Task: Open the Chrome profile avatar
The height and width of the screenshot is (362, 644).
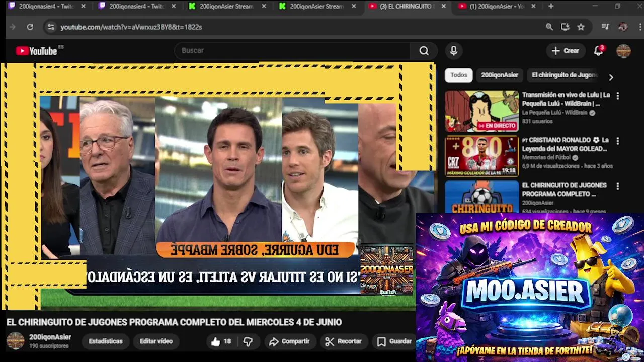Action: [x=623, y=27]
